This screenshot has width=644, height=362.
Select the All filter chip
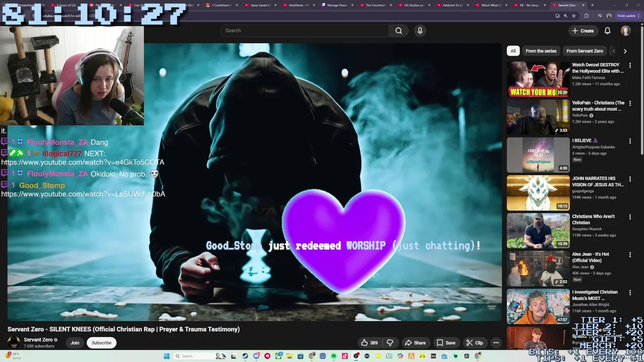click(x=513, y=51)
